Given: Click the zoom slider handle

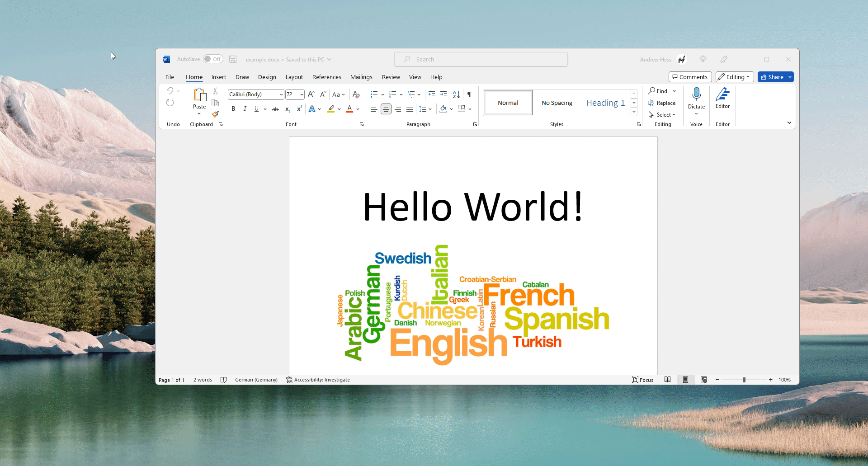Looking at the screenshot, I should click(744, 380).
